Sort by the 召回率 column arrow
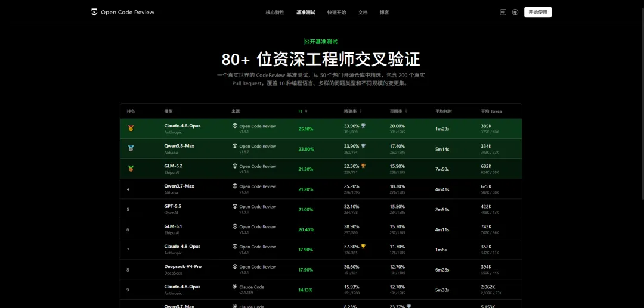 pos(406,111)
